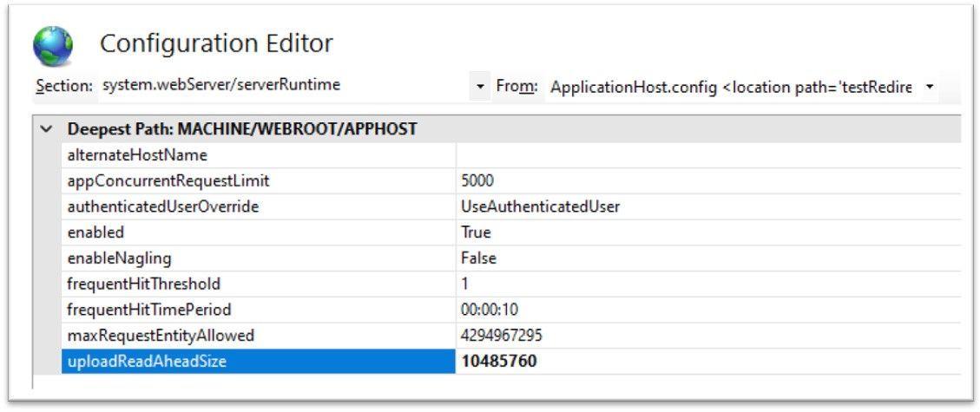This screenshot has width=980, height=412.
Task: Click the Configuration Editor globe icon
Action: pyautogui.click(x=53, y=46)
